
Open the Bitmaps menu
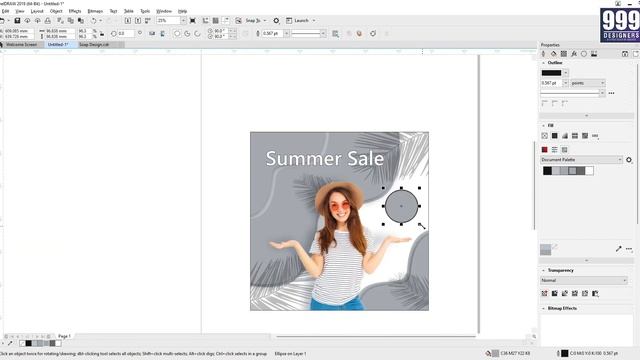pyautogui.click(x=95, y=11)
